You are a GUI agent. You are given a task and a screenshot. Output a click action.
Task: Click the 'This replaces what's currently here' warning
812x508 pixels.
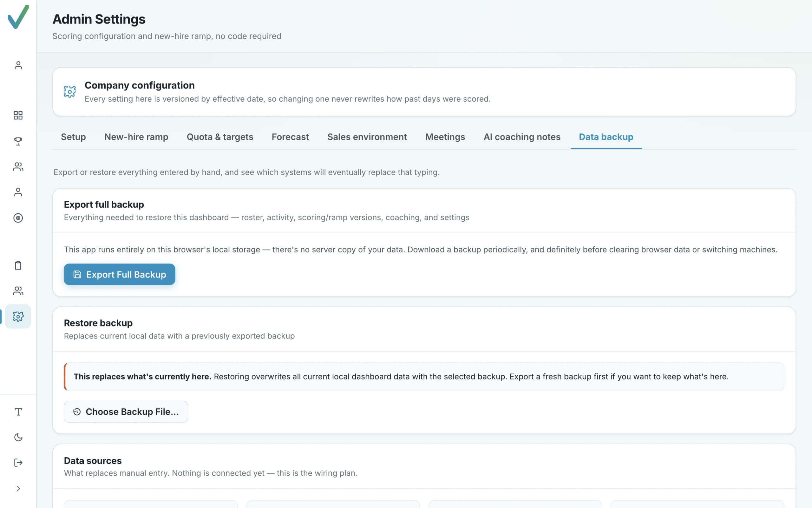pyautogui.click(x=424, y=377)
